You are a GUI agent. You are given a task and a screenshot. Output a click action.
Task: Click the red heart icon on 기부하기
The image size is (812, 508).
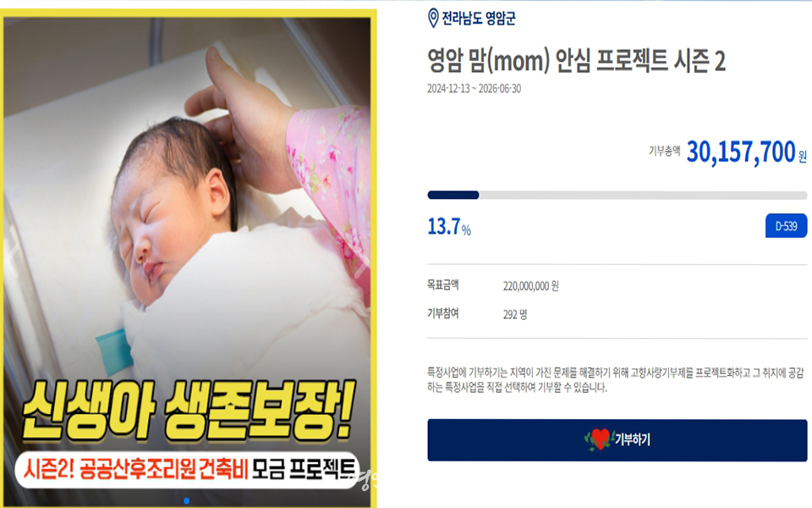601,439
